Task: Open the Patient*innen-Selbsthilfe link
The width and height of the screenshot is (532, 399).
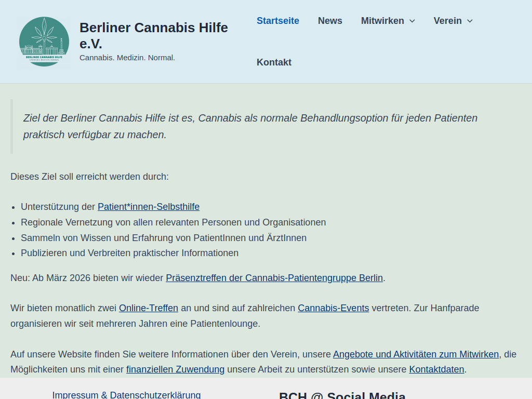Action: pyautogui.click(x=148, y=207)
